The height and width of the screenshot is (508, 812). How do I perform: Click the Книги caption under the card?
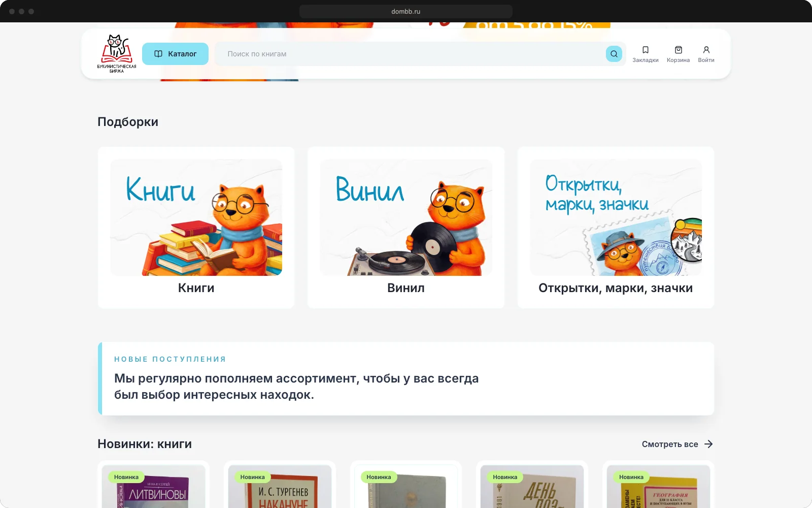(x=196, y=288)
